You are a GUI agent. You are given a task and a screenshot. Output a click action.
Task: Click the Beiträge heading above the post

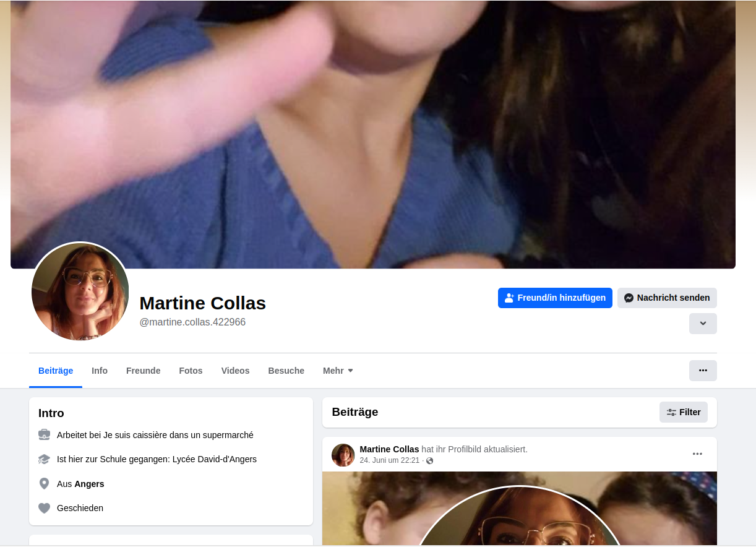[x=355, y=412]
